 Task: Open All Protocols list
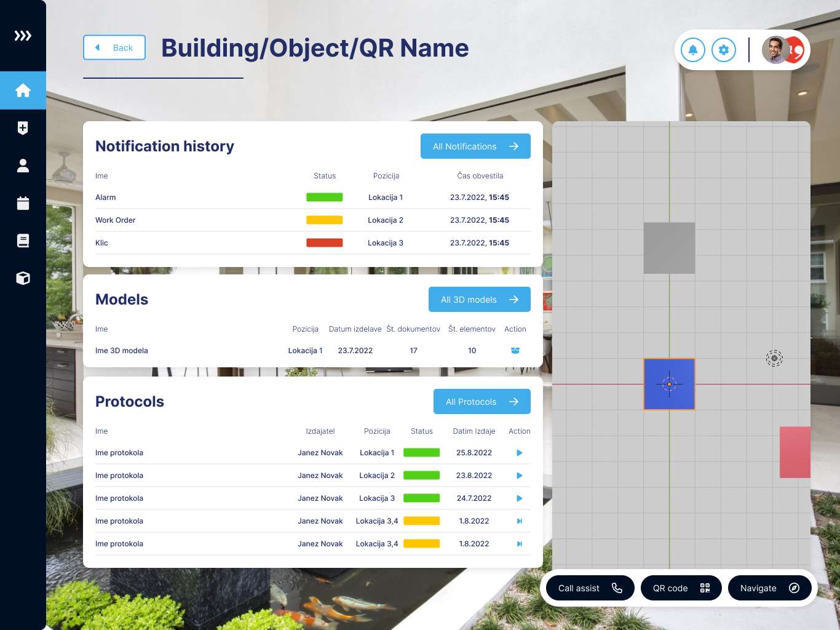point(481,402)
